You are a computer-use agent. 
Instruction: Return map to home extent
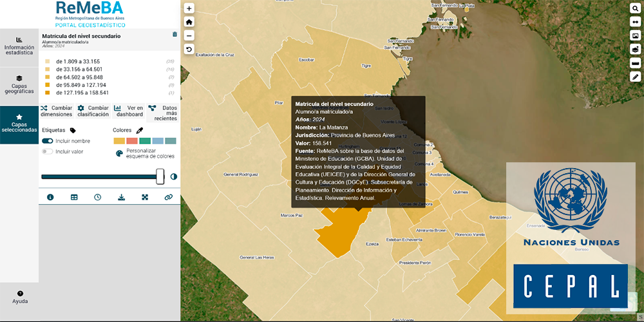[189, 22]
